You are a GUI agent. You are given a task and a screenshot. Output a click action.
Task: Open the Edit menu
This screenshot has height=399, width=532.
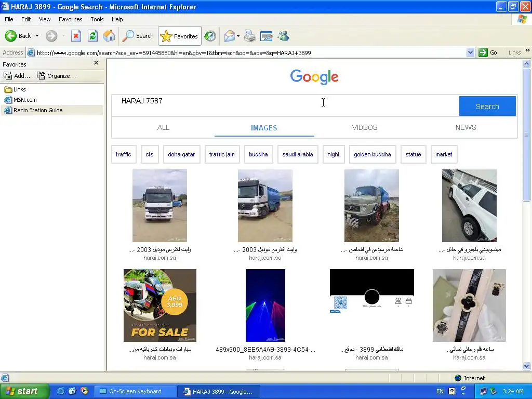pos(26,19)
